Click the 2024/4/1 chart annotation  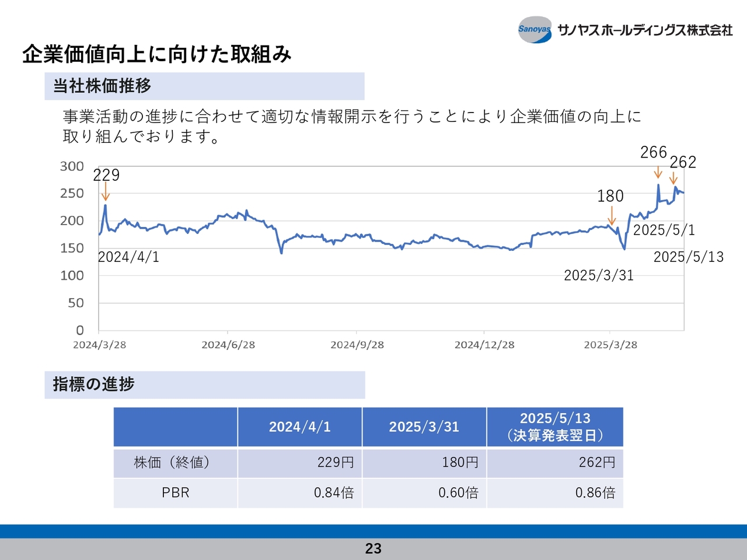tap(128, 257)
